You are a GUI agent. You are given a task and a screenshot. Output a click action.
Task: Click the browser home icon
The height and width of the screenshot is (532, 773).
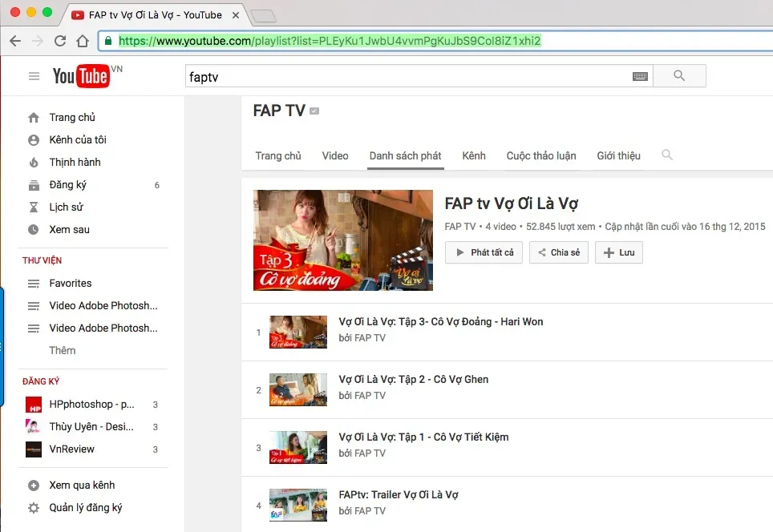tap(83, 41)
